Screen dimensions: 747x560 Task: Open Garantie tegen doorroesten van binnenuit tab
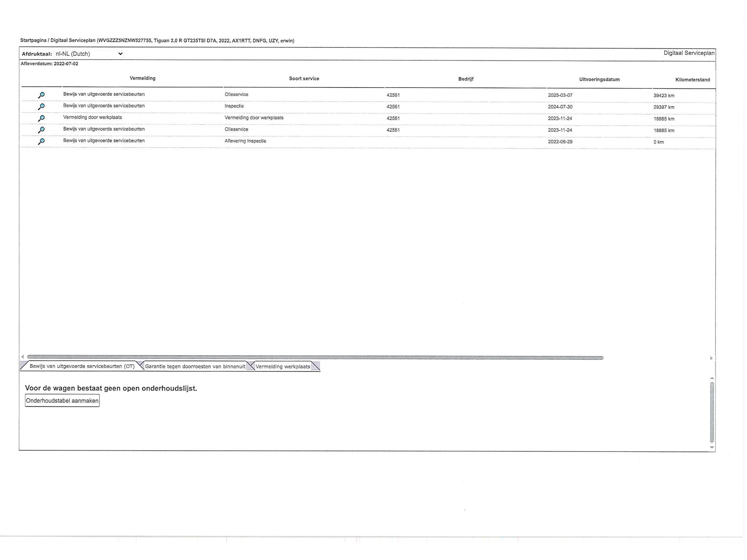(195, 366)
